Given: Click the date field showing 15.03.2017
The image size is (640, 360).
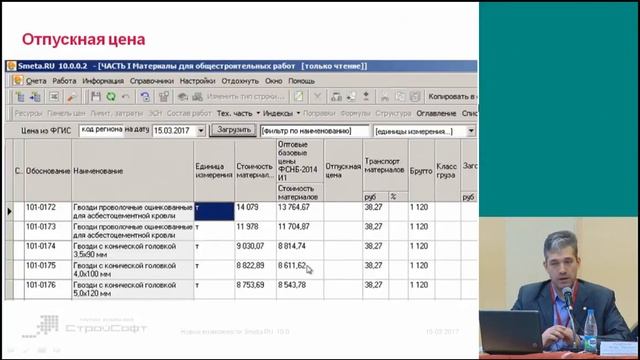Looking at the screenshot, I should [175, 131].
